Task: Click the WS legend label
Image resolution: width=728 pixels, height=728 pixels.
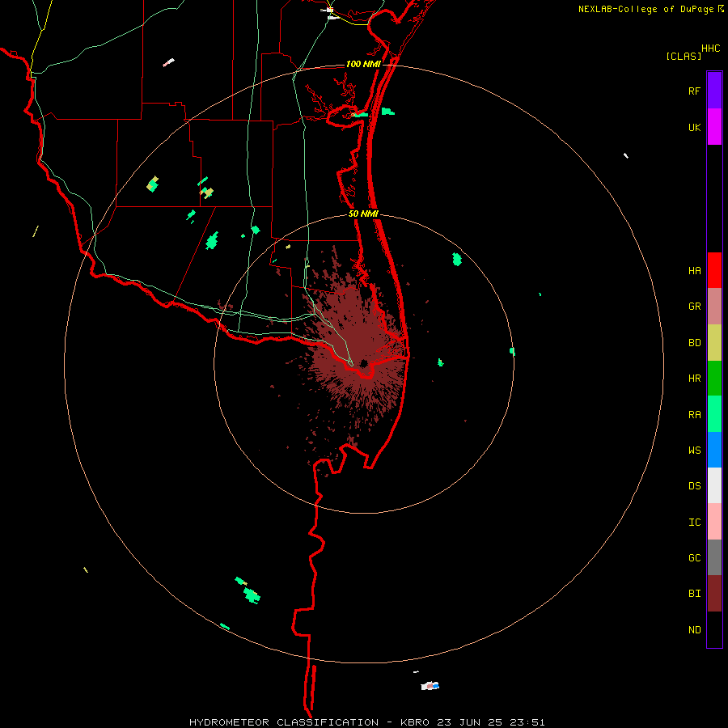Action: click(x=694, y=451)
